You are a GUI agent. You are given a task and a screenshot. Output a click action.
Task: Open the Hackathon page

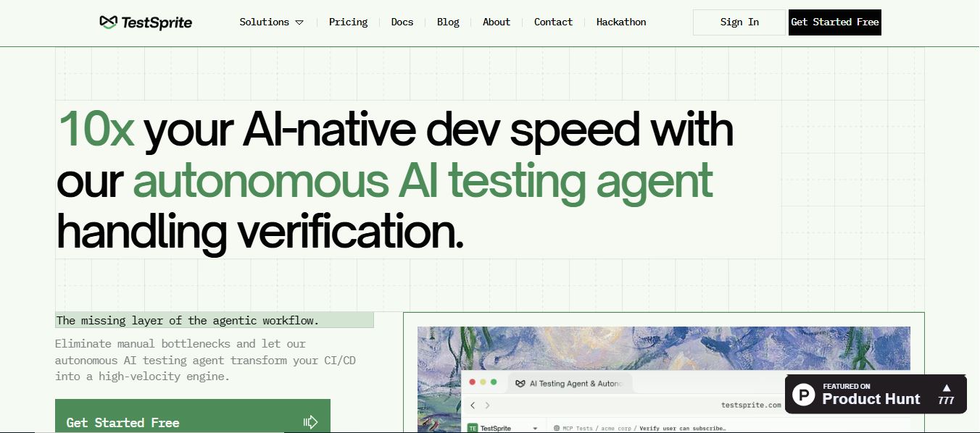click(x=621, y=22)
